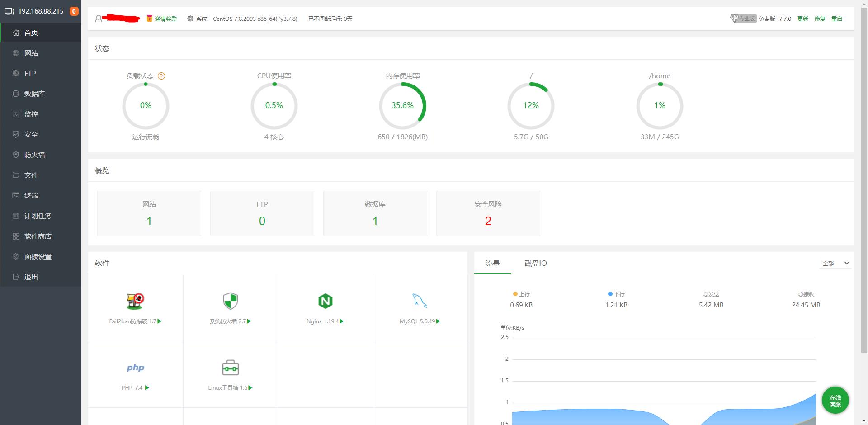
Task: Click the 邀请奖励 invite reward link
Action: pos(165,19)
